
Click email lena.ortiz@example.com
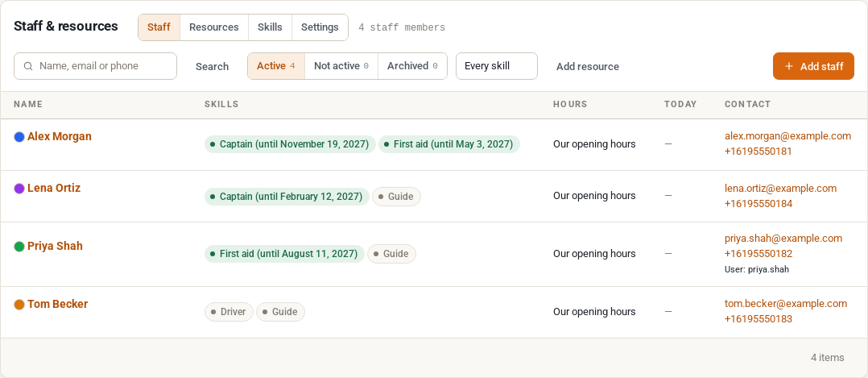point(780,189)
